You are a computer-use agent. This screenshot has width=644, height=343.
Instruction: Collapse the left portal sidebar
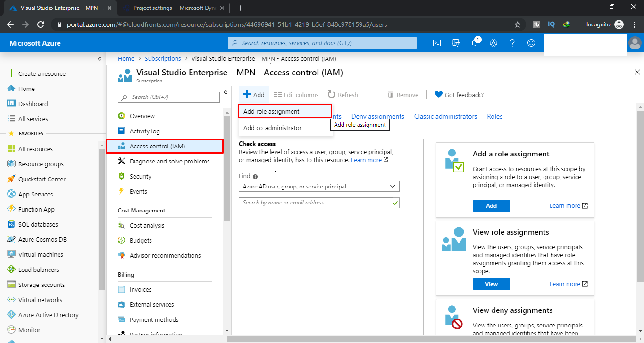coord(100,59)
